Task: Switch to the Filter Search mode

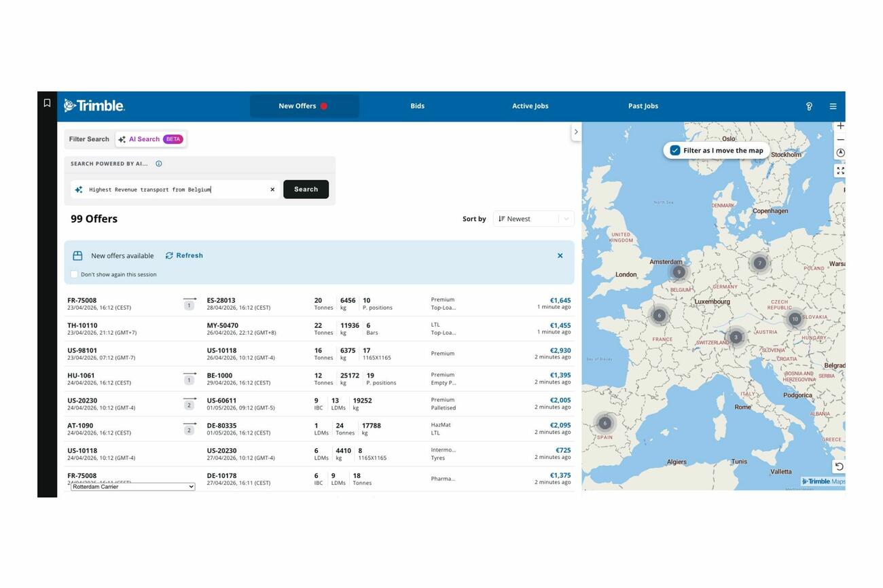Action: tap(89, 139)
